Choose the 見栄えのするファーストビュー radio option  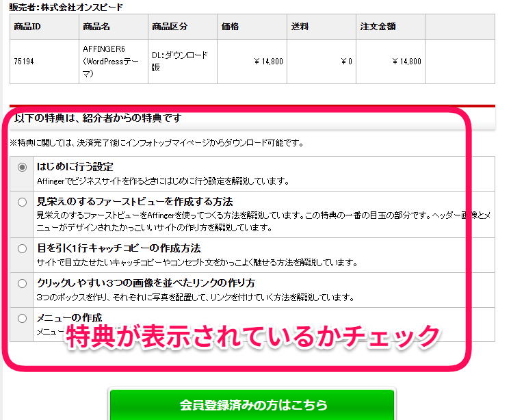click(x=23, y=202)
